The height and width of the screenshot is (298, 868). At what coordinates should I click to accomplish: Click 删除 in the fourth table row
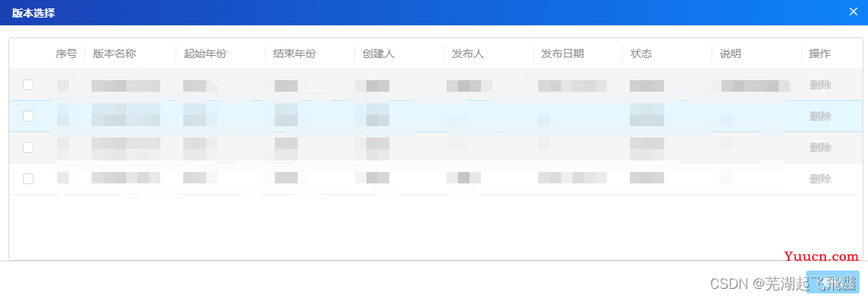pos(821,179)
